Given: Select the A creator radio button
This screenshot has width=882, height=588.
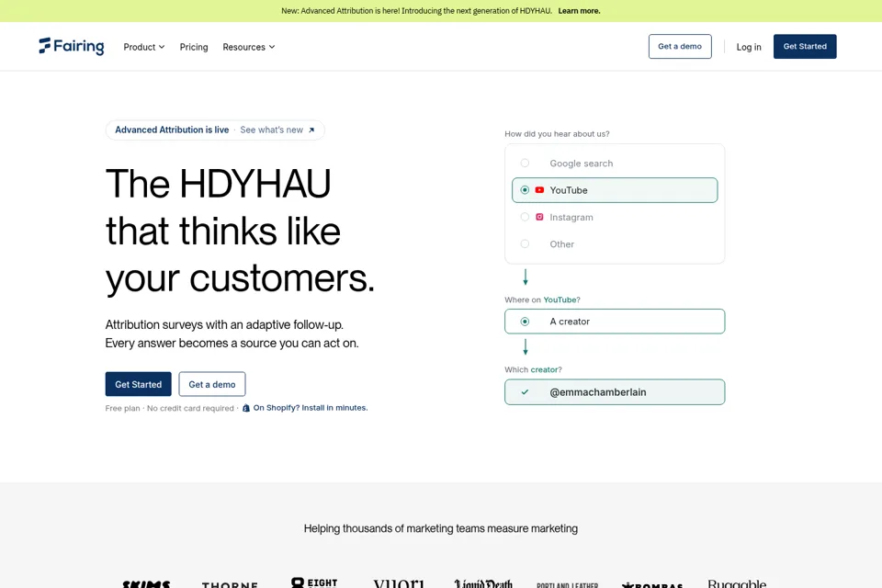Looking at the screenshot, I should pos(525,322).
